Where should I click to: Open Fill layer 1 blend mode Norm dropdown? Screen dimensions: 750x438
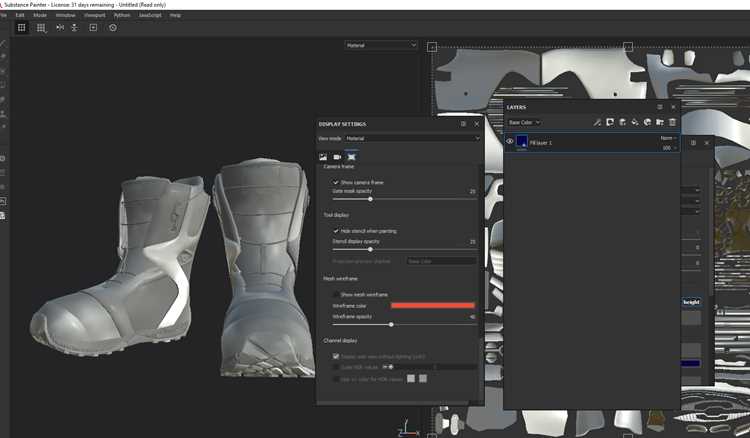[668, 138]
